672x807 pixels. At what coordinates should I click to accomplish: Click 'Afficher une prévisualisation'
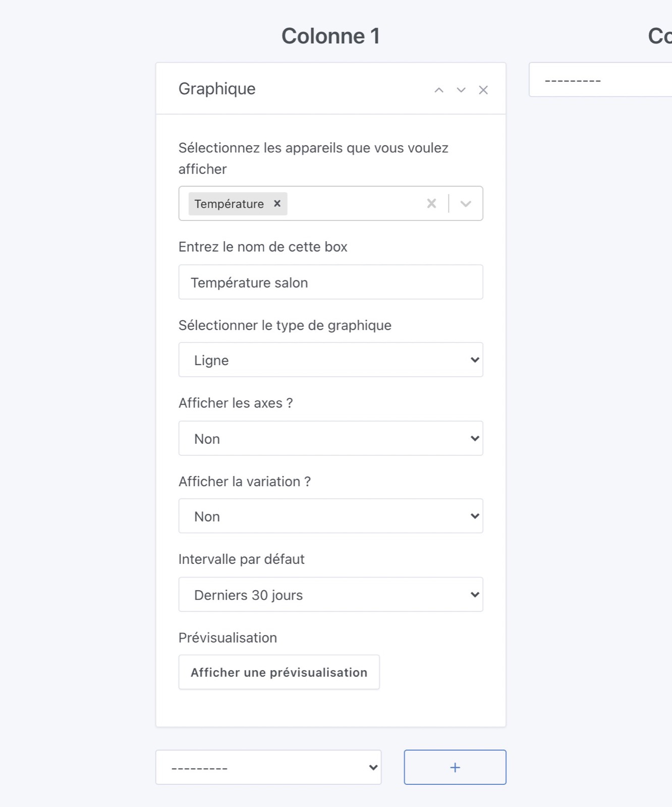click(279, 672)
